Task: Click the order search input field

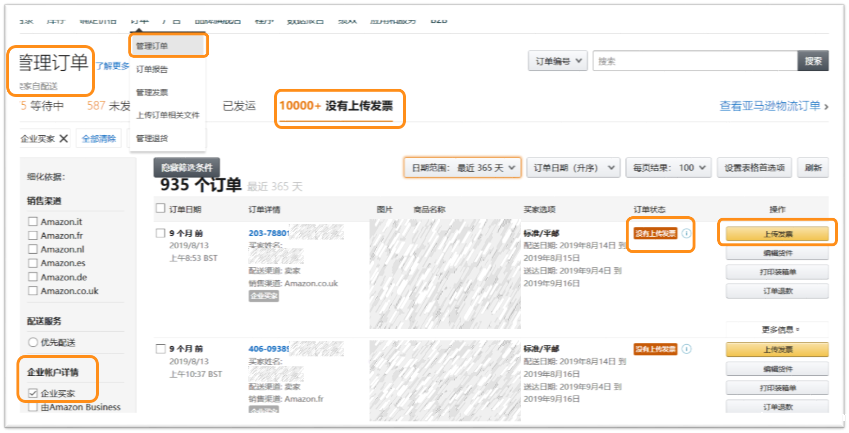Action: (x=694, y=61)
